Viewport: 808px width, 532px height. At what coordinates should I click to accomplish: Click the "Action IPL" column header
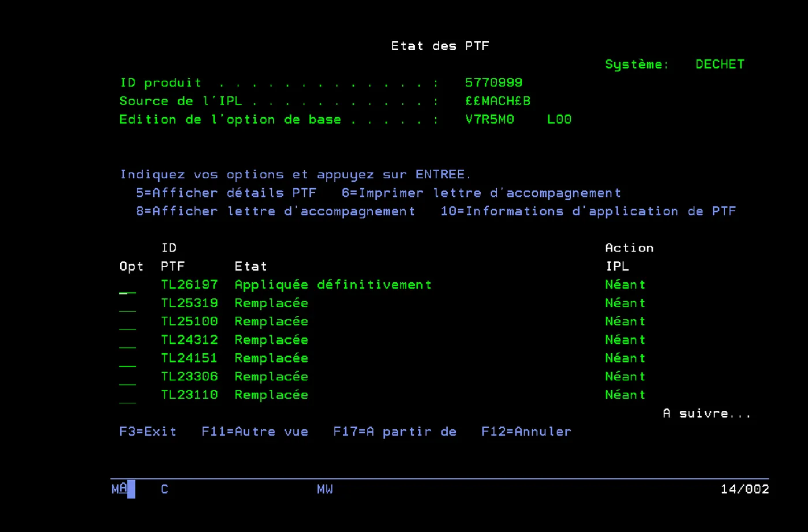[630, 257]
